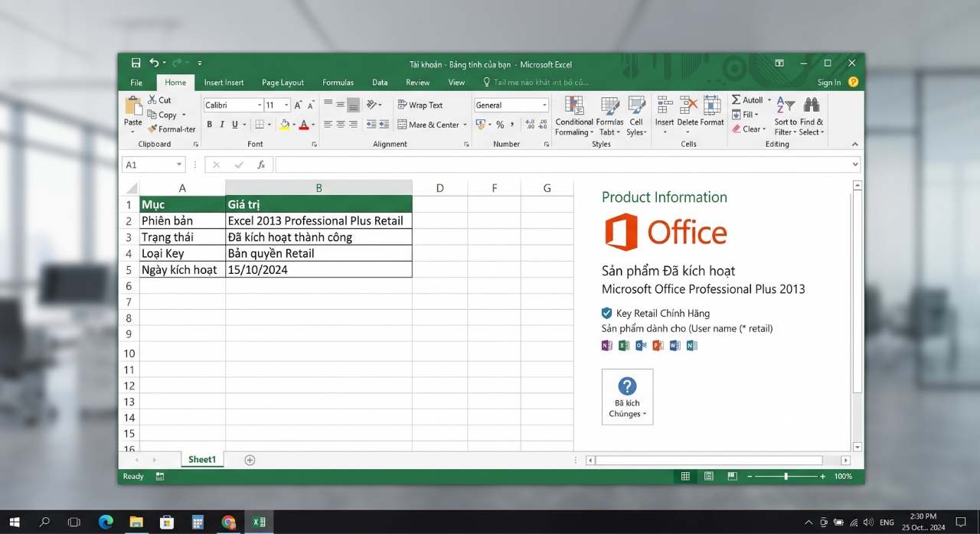
Task: Switch to the Review tab
Action: pos(418,83)
